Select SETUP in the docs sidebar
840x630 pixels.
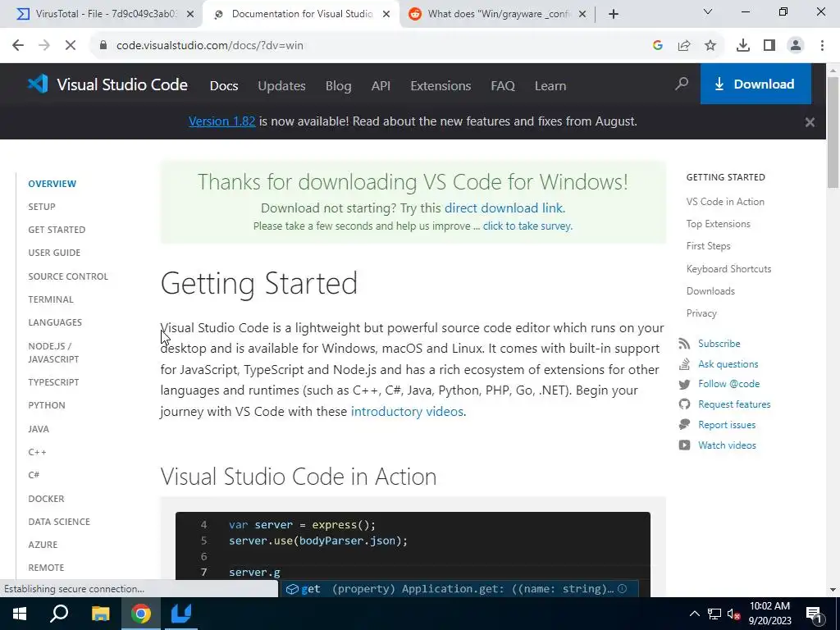tap(42, 207)
